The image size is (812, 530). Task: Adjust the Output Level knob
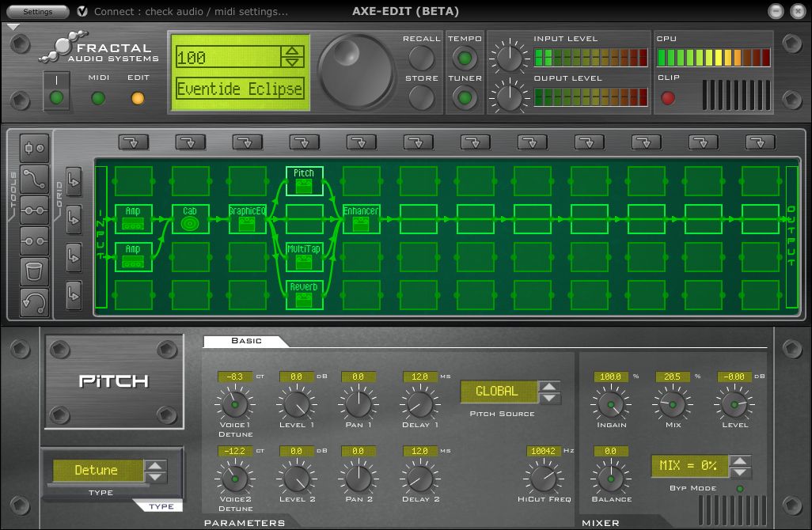[x=509, y=97]
